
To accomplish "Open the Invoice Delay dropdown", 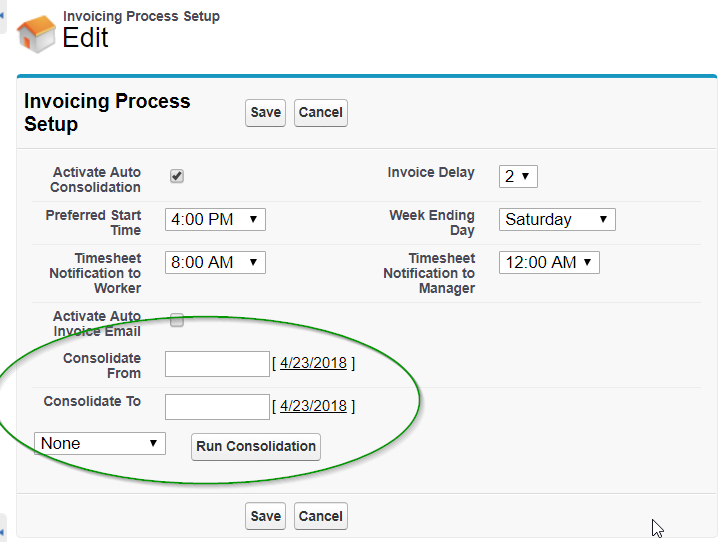I will pyautogui.click(x=518, y=176).
